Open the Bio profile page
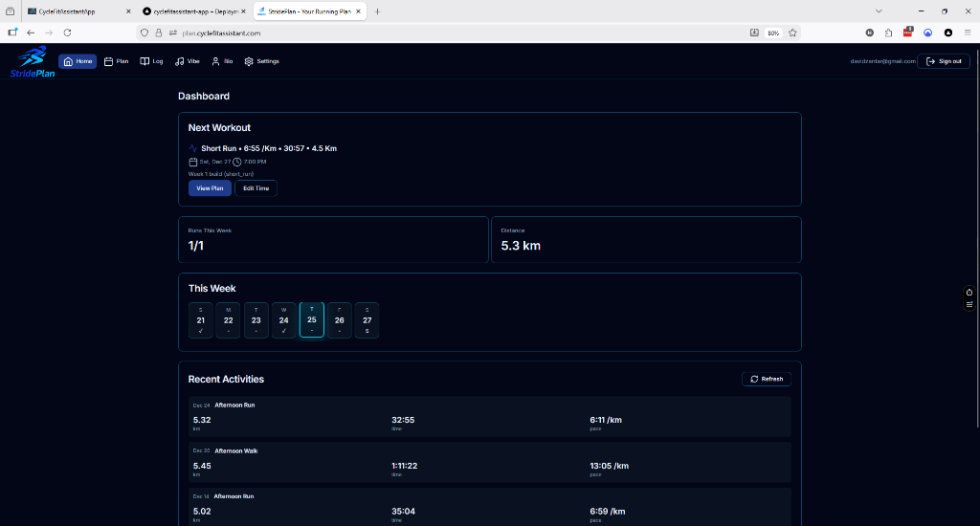The height and width of the screenshot is (526, 980). 222,61
